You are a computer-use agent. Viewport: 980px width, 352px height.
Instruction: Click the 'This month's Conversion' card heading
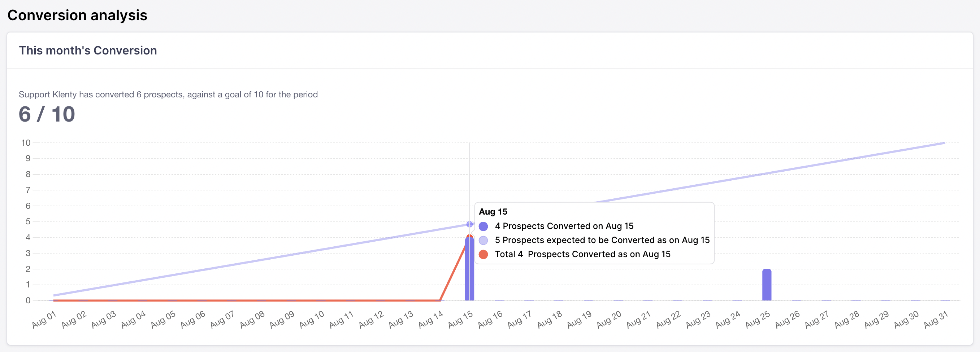88,50
